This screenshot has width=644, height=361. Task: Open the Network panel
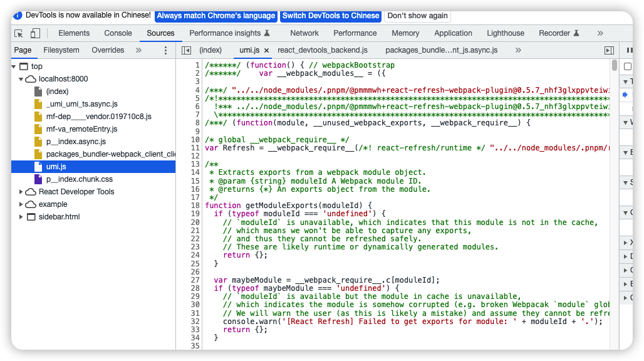point(304,33)
